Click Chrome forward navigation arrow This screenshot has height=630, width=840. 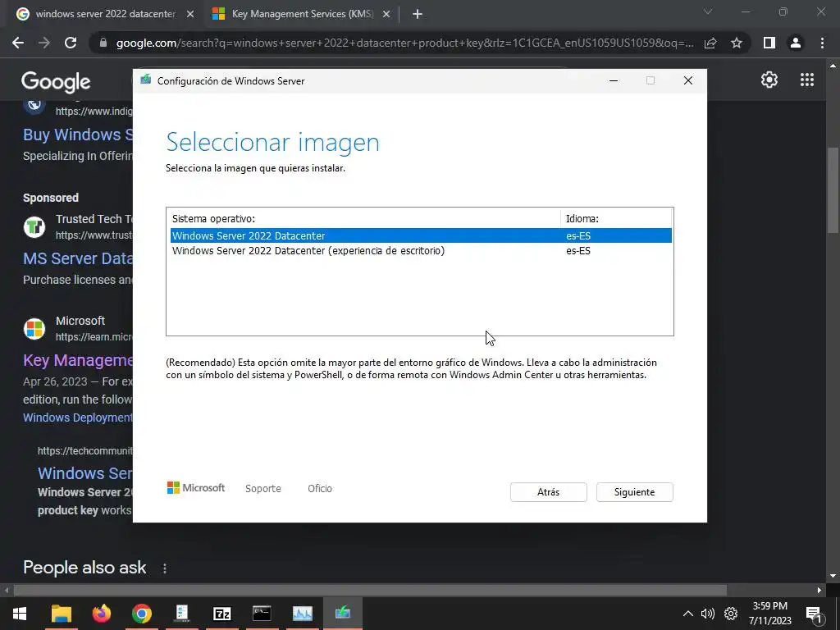pos(44,43)
